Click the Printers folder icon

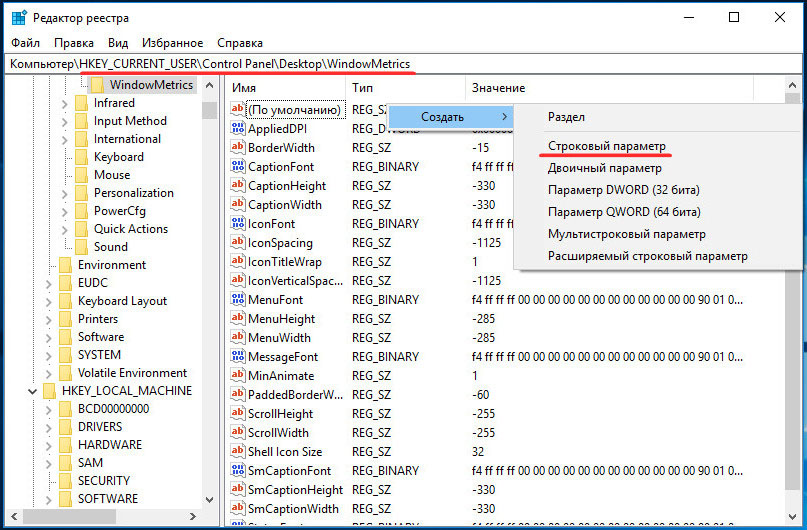click(65, 319)
